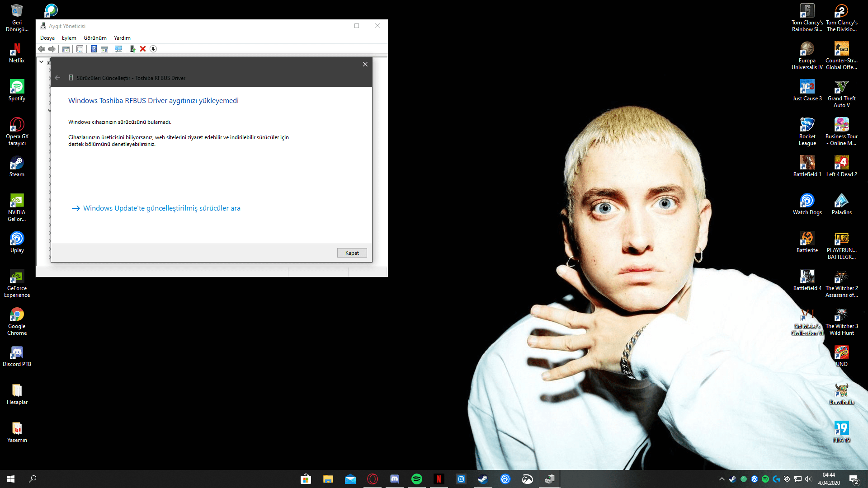
Task: Click the back arrow in driver update dialog
Action: tap(57, 78)
